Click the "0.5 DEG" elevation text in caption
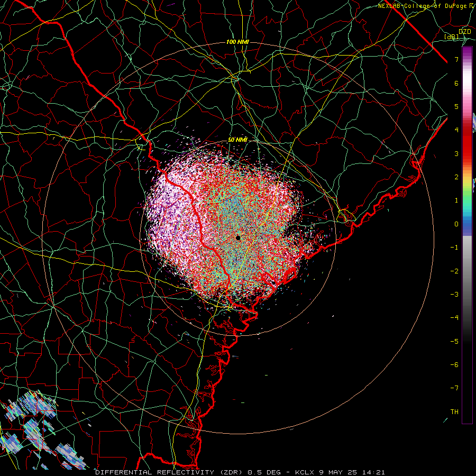 click(264, 472)
